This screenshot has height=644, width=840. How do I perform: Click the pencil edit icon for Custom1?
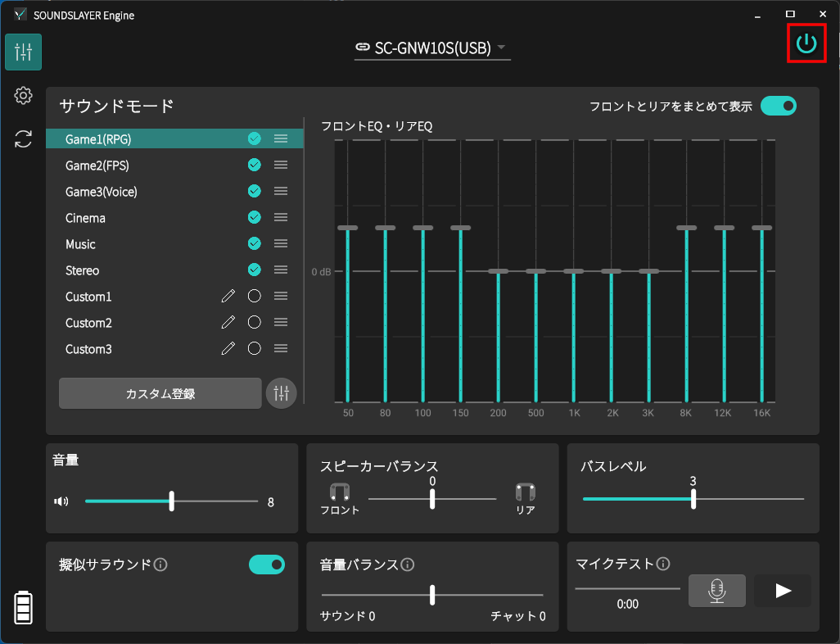pos(228,297)
